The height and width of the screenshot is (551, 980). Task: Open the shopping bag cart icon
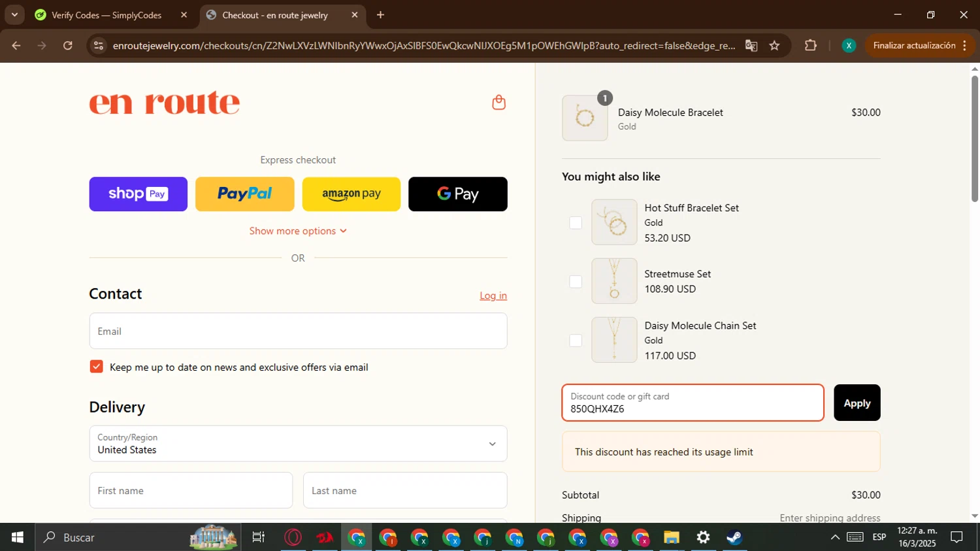pos(498,103)
